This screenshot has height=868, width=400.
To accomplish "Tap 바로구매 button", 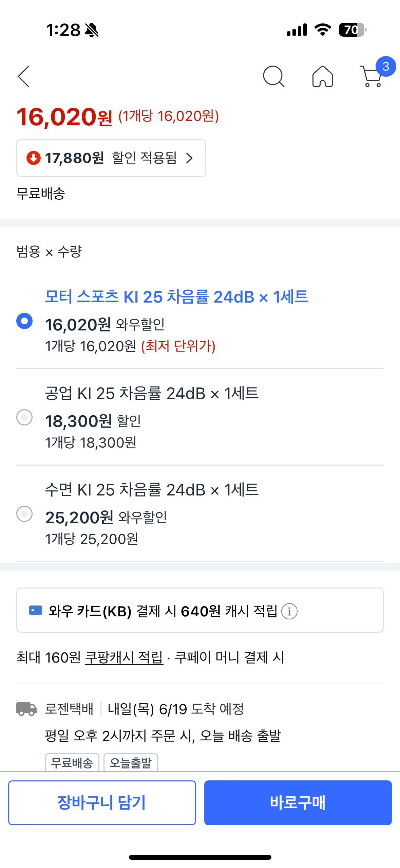I will (298, 802).
